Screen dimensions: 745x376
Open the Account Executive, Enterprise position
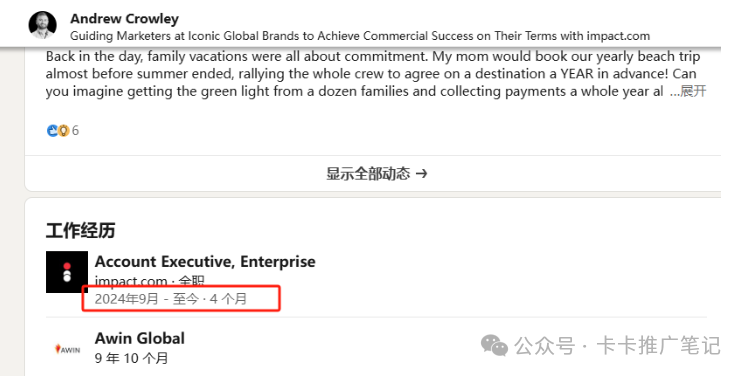[205, 261]
